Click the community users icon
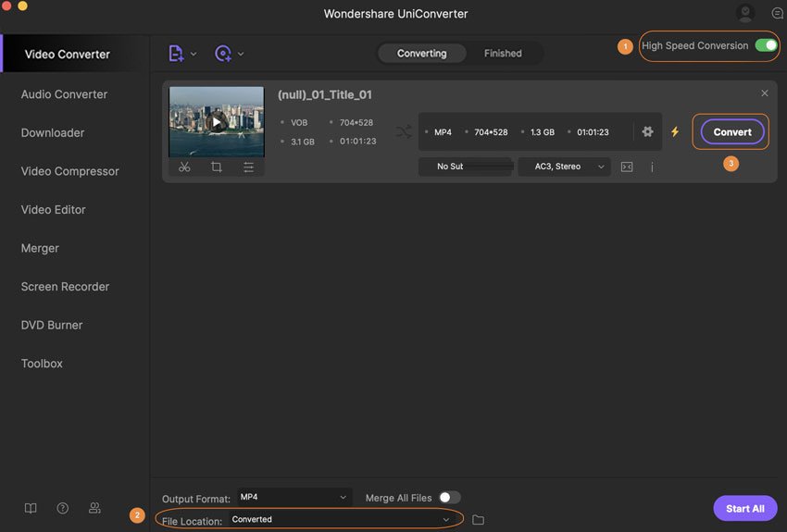 [94, 508]
